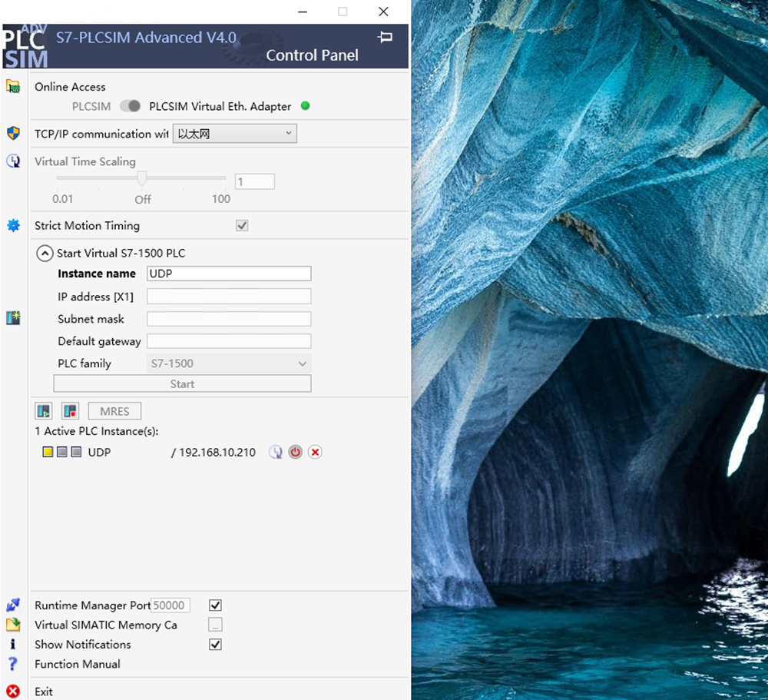This screenshot has width=768, height=700.
Task: Uncheck the Runtime Manager Port checkbox
Action: click(216, 605)
